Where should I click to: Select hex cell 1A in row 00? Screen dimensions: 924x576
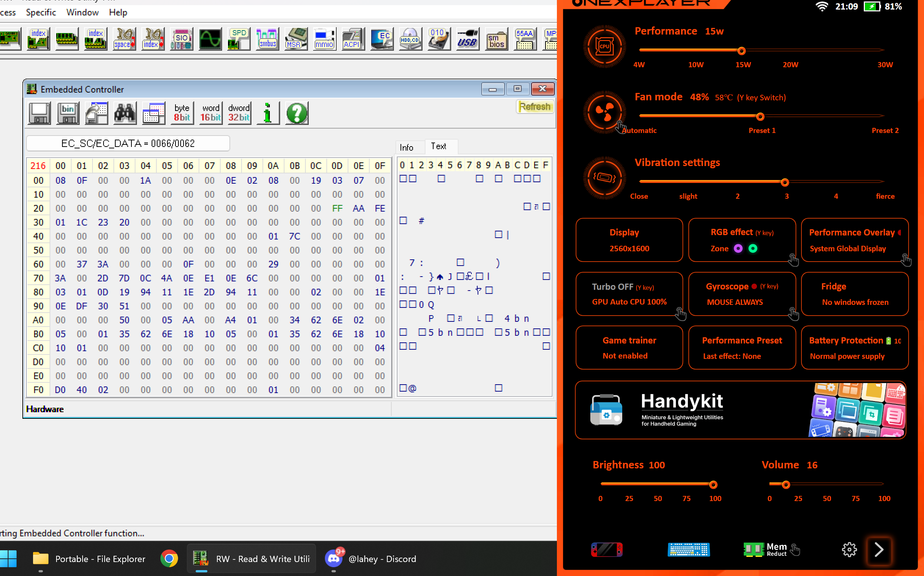pos(145,180)
